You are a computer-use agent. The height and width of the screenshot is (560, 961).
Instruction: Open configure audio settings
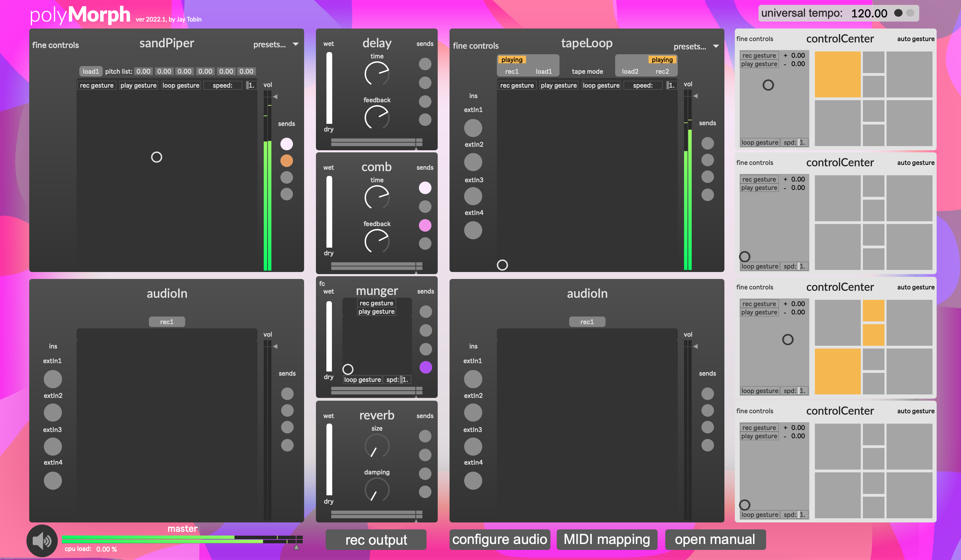pyautogui.click(x=500, y=539)
